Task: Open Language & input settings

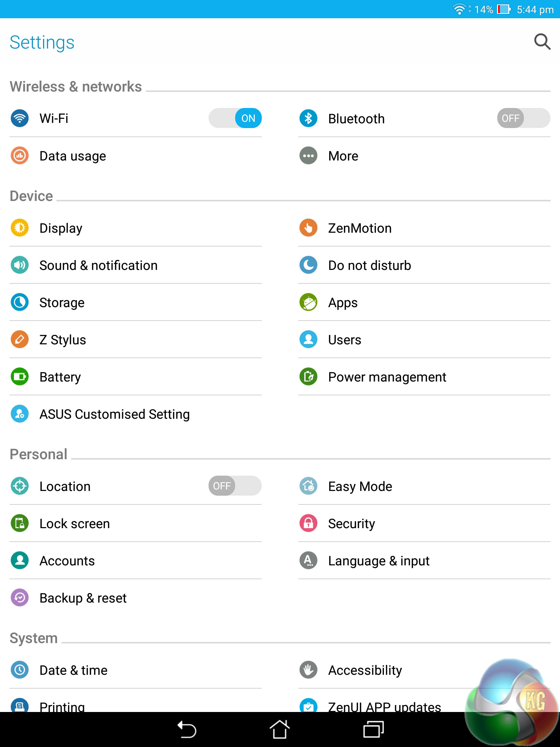Action: pos(378,561)
